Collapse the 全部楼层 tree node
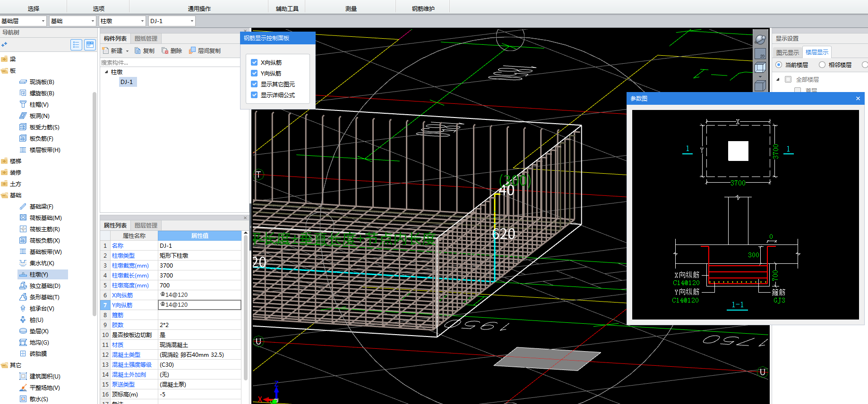This screenshot has width=868, height=404. 778,79
